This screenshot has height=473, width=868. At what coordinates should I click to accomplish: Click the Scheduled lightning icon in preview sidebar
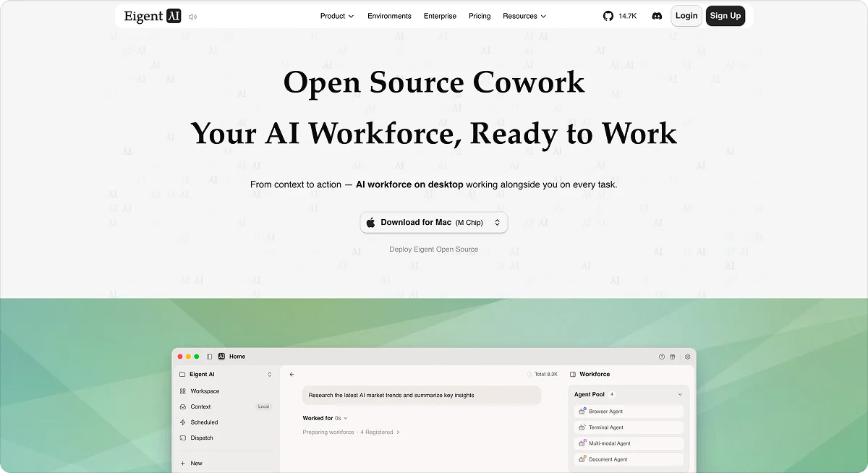pos(183,422)
